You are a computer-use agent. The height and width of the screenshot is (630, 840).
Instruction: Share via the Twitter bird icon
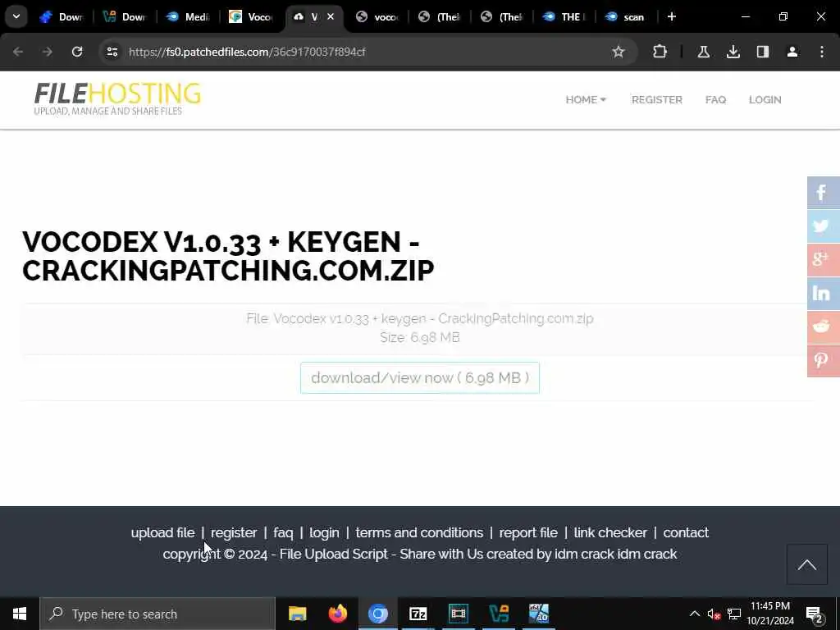click(x=824, y=226)
